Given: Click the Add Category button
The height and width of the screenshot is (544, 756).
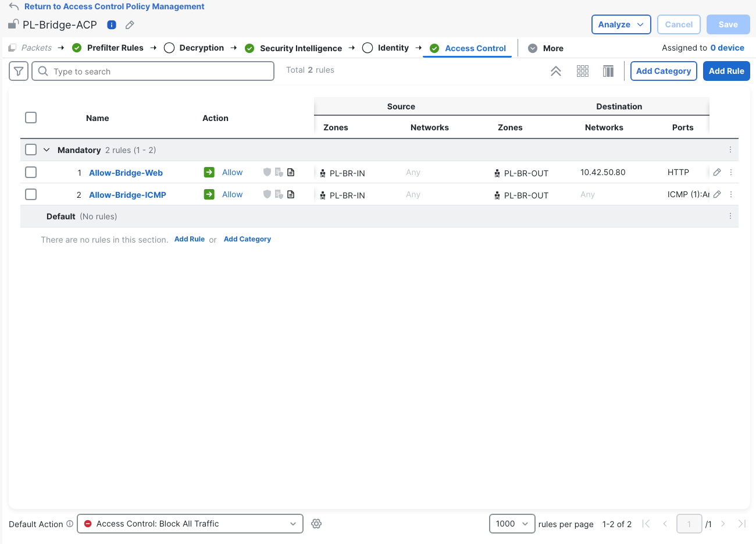Looking at the screenshot, I should [x=664, y=71].
